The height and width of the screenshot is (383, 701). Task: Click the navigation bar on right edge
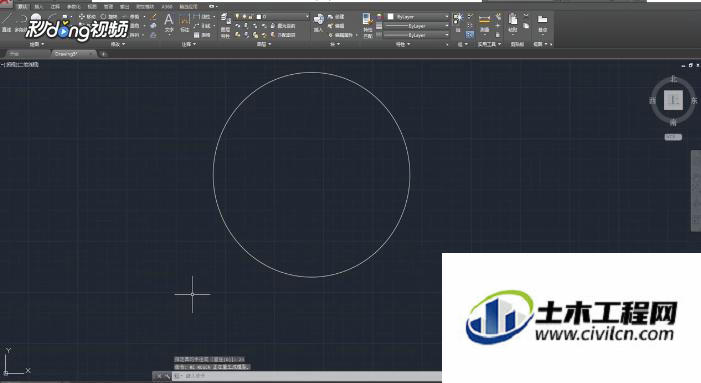[x=696, y=191]
